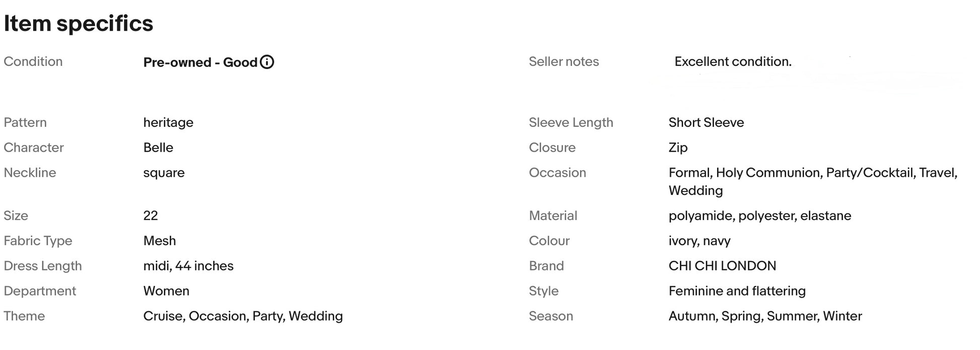
Task: Click the heritage pattern value
Action: pos(168,122)
